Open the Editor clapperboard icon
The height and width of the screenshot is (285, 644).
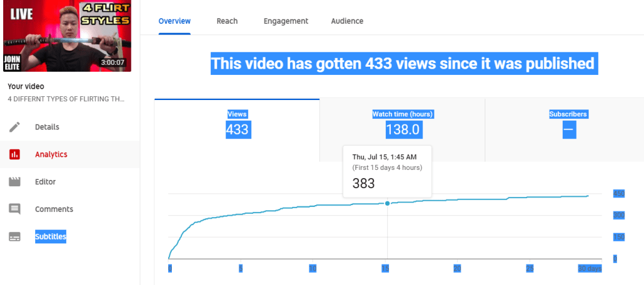(x=14, y=182)
